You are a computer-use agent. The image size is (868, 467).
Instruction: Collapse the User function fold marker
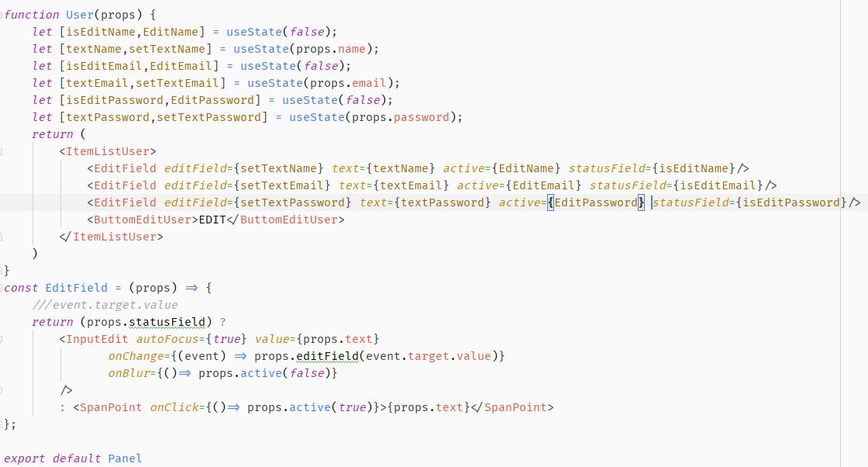click(x=2, y=15)
